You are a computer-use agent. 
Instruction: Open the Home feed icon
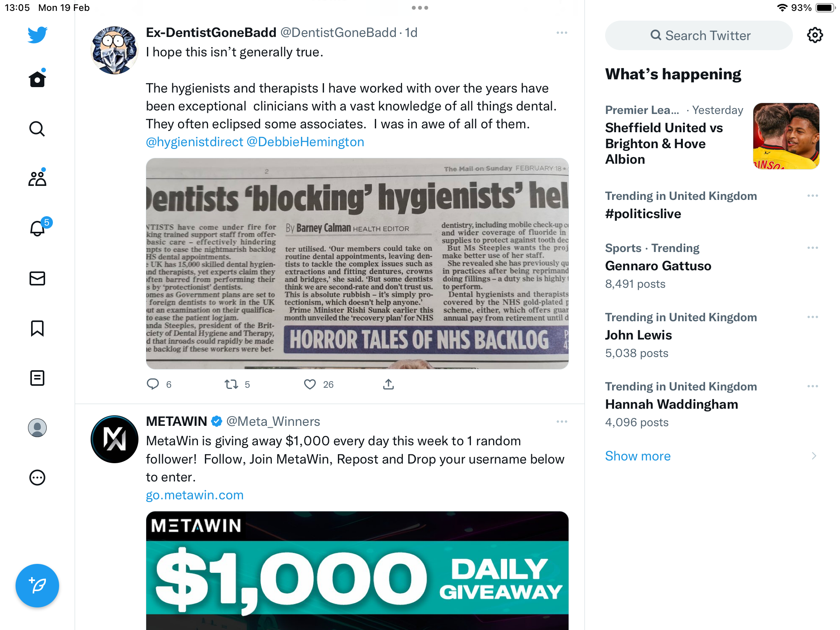coord(37,79)
